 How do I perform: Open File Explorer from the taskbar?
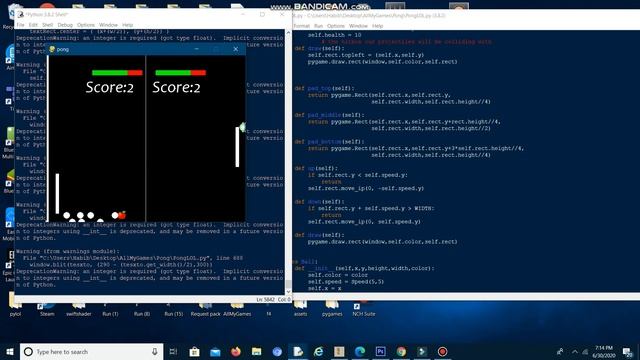(256, 351)
